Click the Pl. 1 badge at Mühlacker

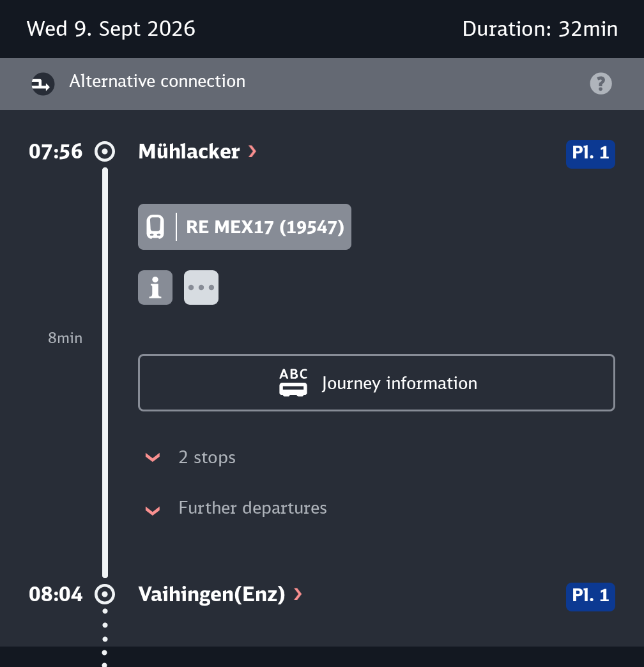590,154
